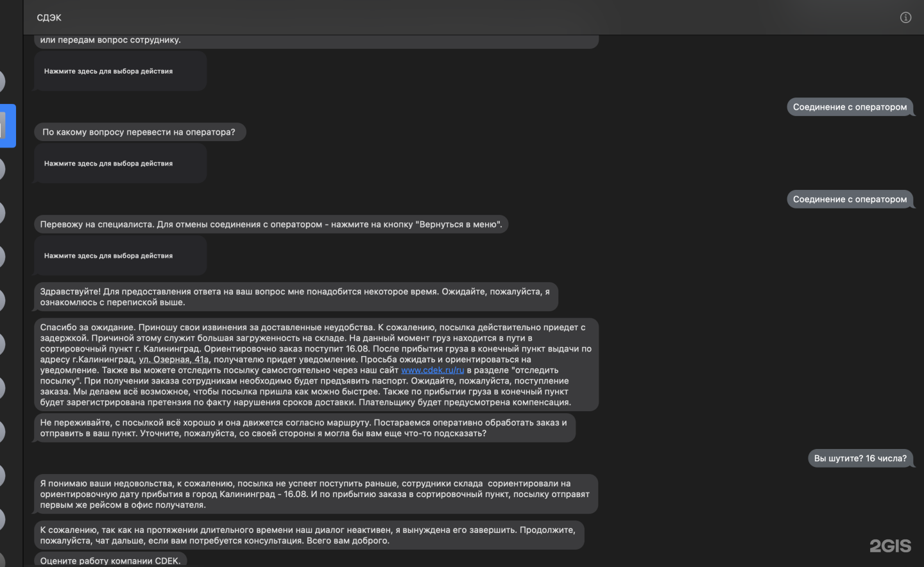Click action button under 'По какому вопросу перевести'
The image size is (924, 567).
pyautogui.click(x=120, y=164)
